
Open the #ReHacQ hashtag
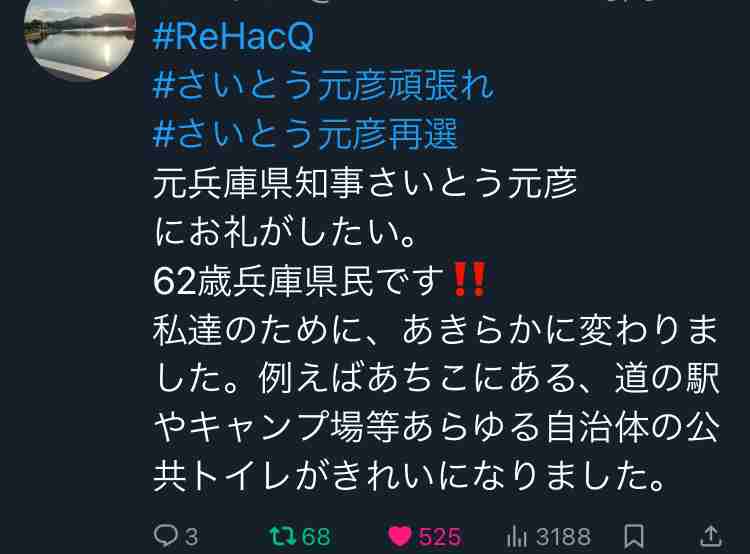[233, 36]
